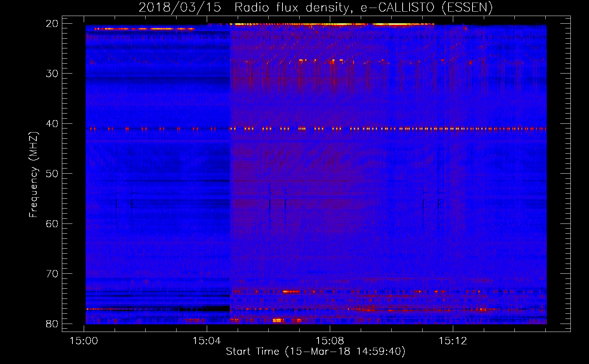Click the 40 frequency tick label
Viewport: 589px width, 364px height.
52,124
